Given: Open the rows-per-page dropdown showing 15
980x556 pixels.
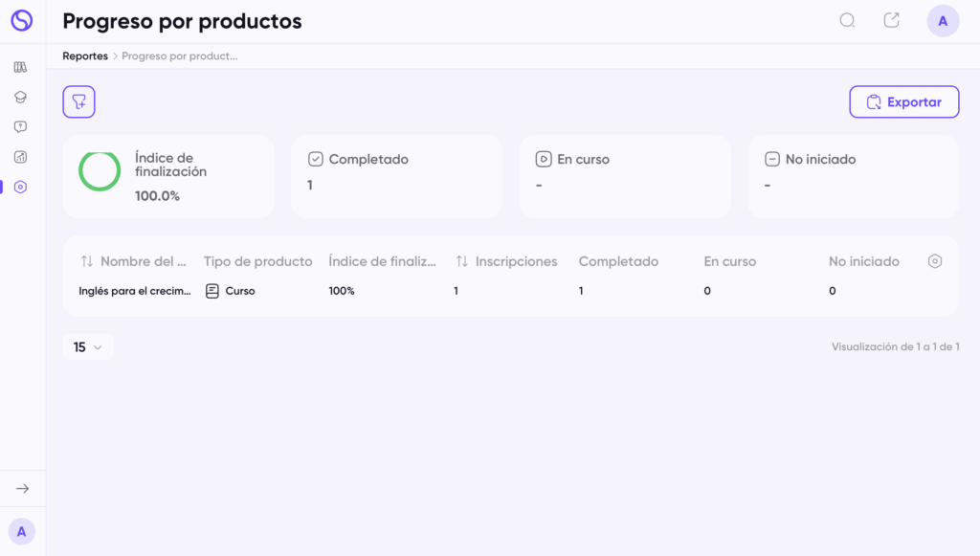Looking at the screenshot, I should [88, 346].
